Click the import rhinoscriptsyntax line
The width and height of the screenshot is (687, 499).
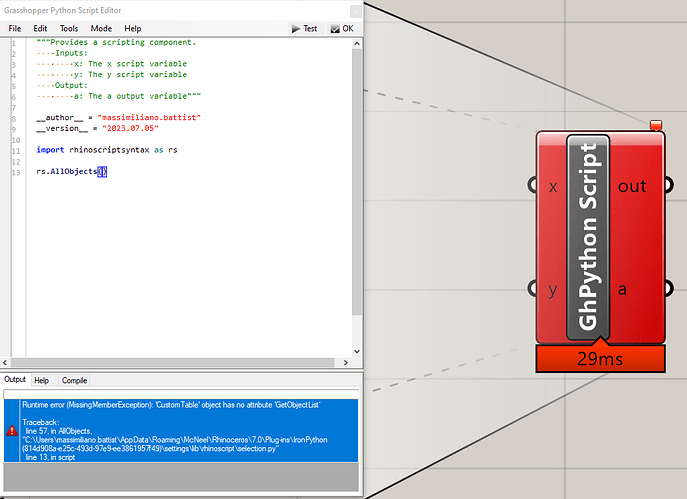tap(107, 150)
